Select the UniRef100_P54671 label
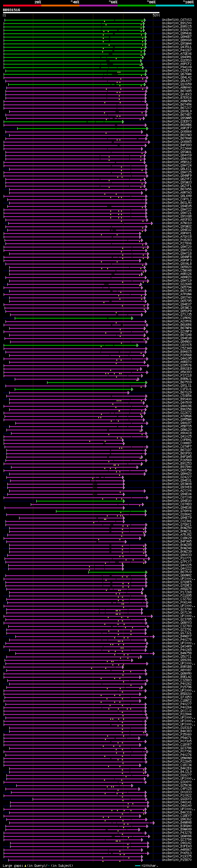197x868 pixels. pos(177,737)
